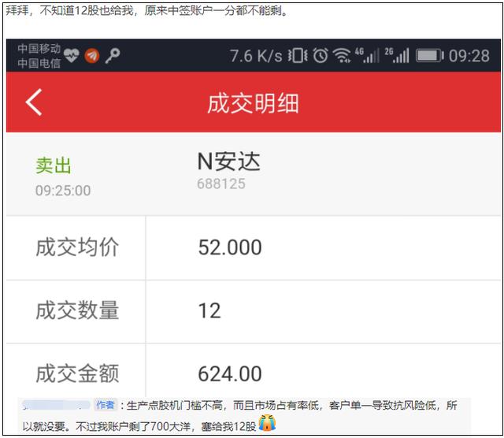
Task: Tap the key VPN icon in status bar
Action: click(113, 56)
